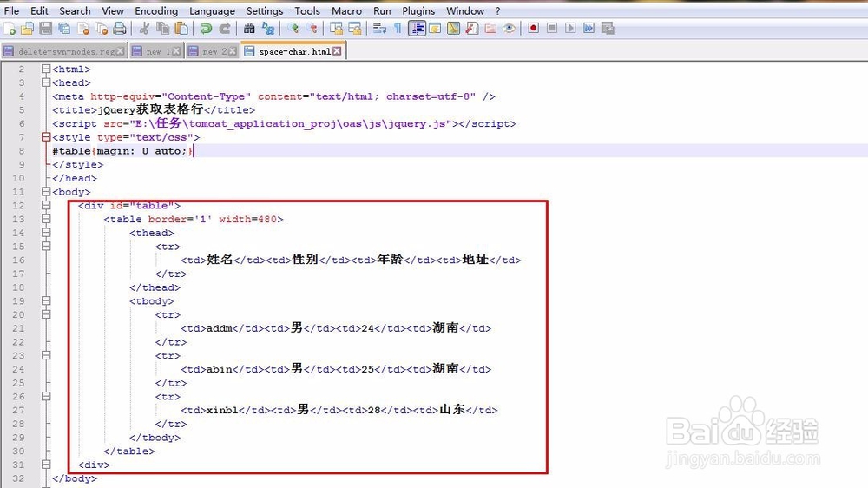Save the recorded macro icon
Image resolution: width=868 pixels, height=488 pixels.
tap(608, 29)
